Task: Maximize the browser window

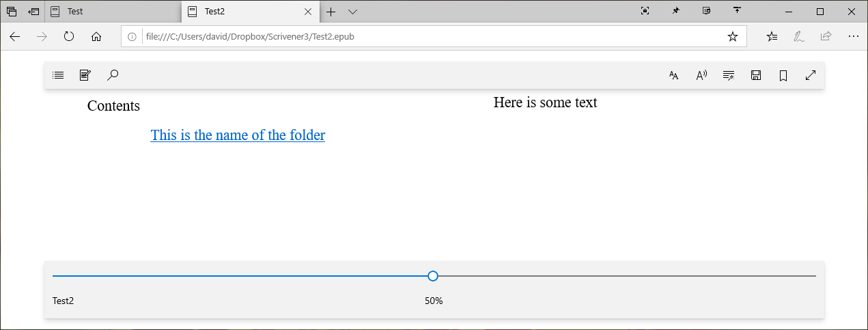Action: coord(820,12)
